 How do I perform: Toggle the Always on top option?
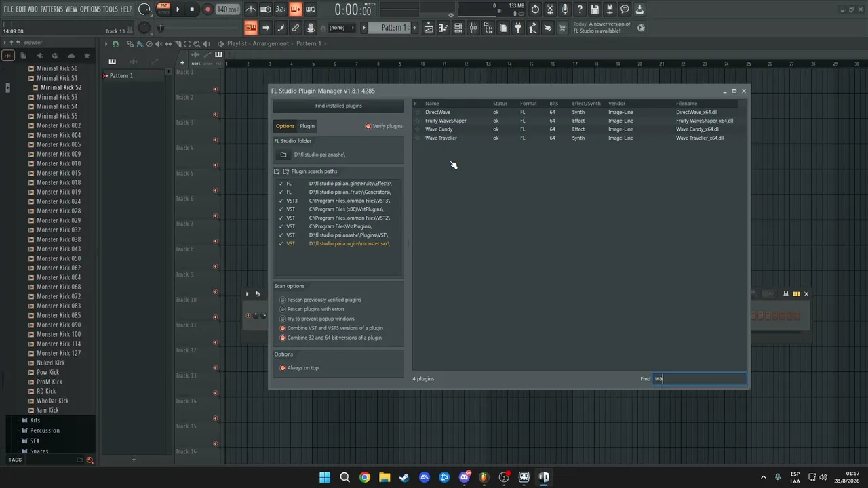(x=283, y=368)
